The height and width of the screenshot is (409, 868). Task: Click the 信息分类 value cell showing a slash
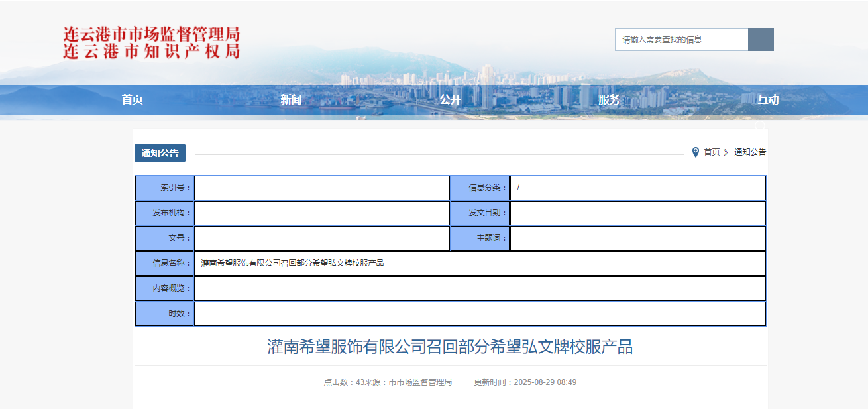(x=637, y=188)
